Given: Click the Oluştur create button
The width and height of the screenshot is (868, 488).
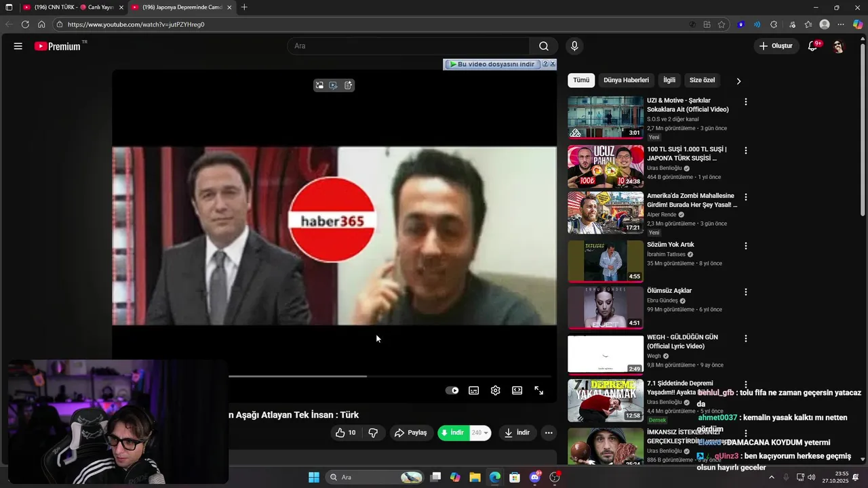Looking at the screenshot, I should [776, 46].
